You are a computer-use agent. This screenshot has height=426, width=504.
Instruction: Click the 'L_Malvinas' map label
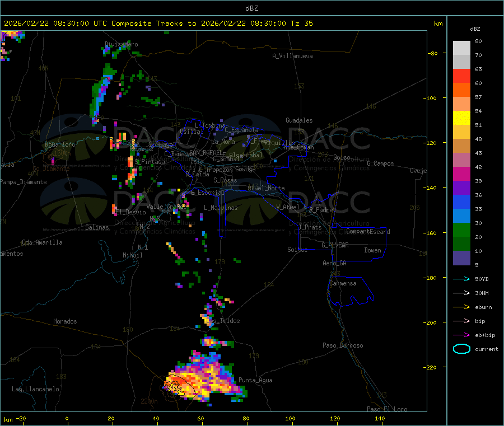[221, 208]
